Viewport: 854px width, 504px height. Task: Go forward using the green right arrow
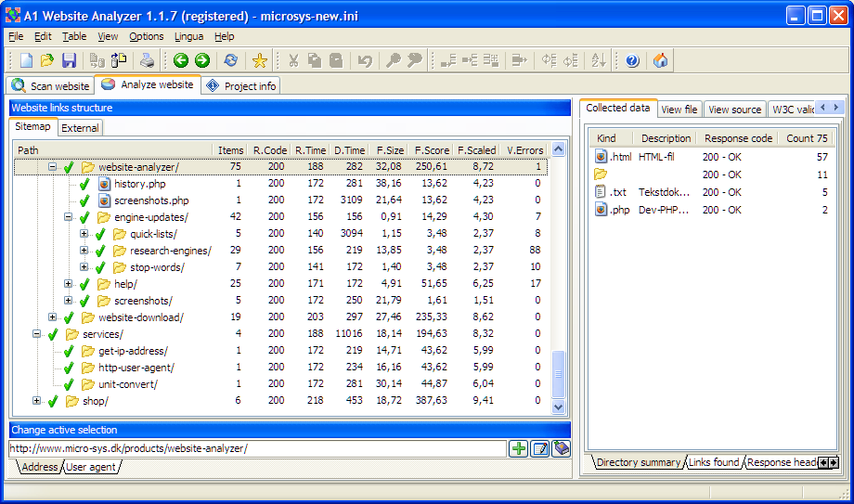[202, 60]
